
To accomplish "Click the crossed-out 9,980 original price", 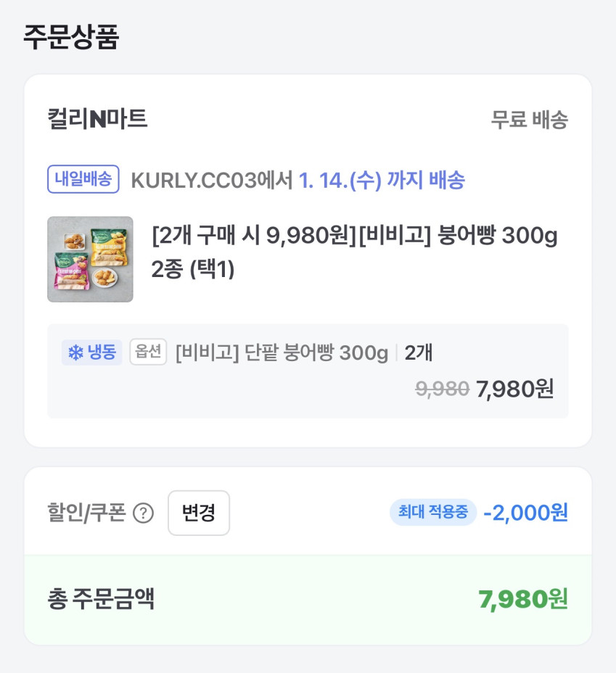I will (442, 389).
